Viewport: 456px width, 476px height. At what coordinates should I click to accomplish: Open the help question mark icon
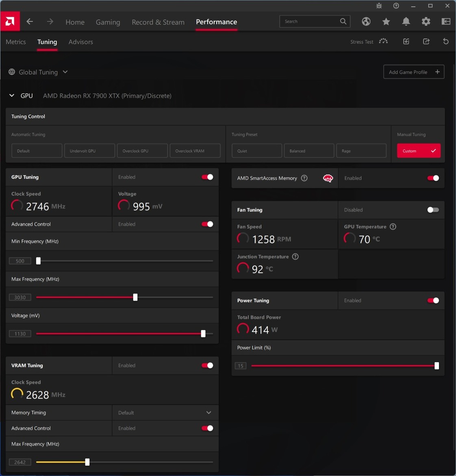point(396,6)
